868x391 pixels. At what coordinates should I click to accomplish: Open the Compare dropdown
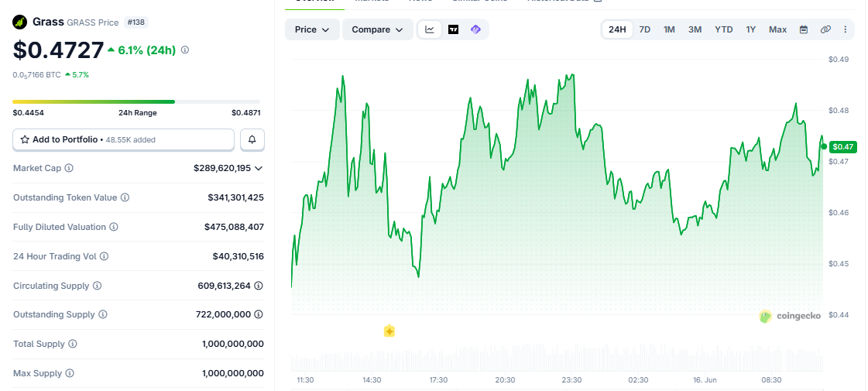[378, 29]
